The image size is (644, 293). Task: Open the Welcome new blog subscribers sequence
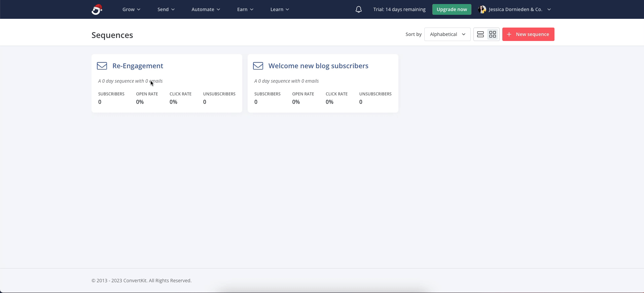[x=318, y=66]
